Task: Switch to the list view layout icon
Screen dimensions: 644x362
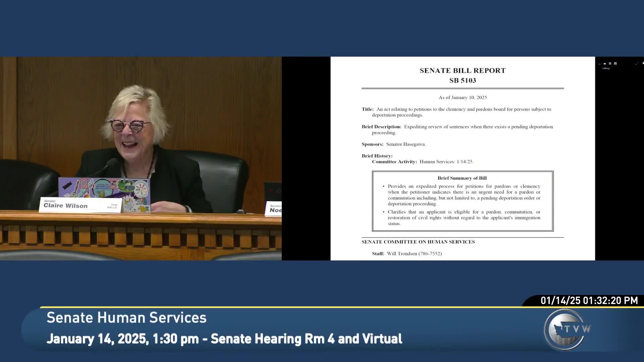Action: (610, 64)
